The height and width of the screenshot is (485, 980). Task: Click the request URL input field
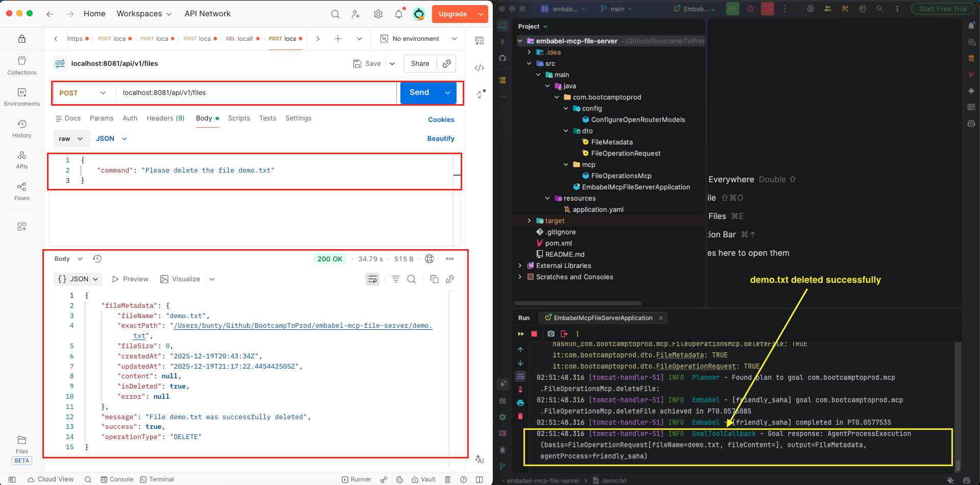click(255, 93)
